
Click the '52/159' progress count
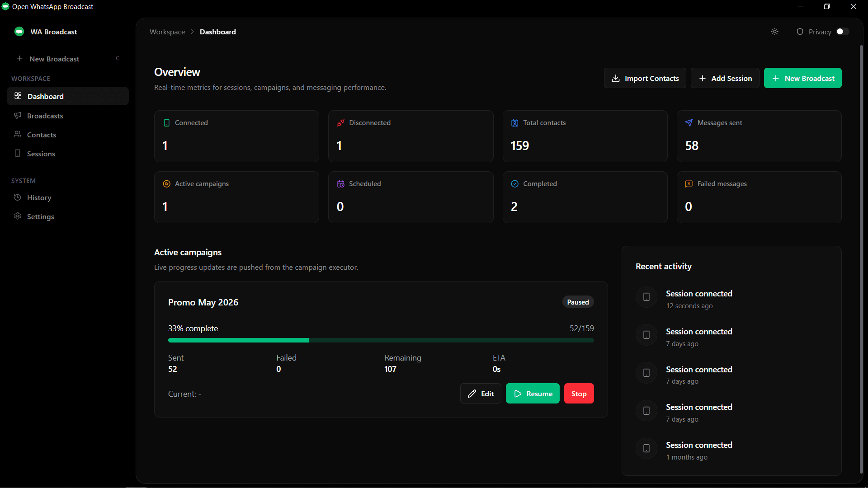582,328
